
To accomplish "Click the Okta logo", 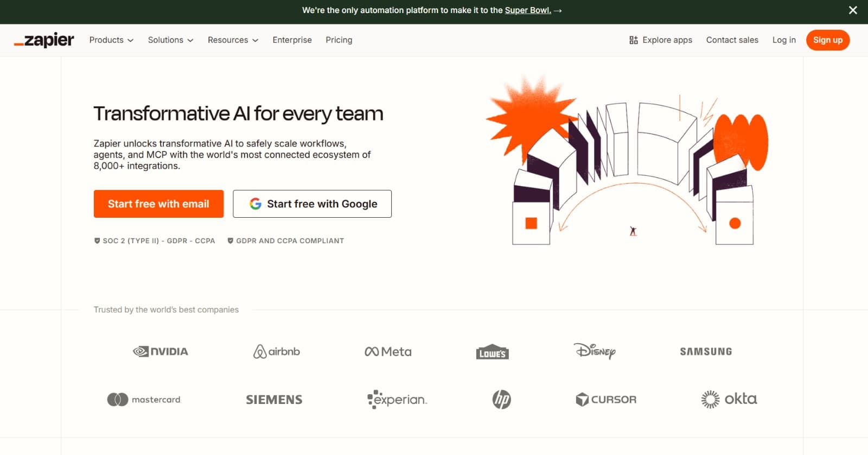I will (x=729, y=399).
